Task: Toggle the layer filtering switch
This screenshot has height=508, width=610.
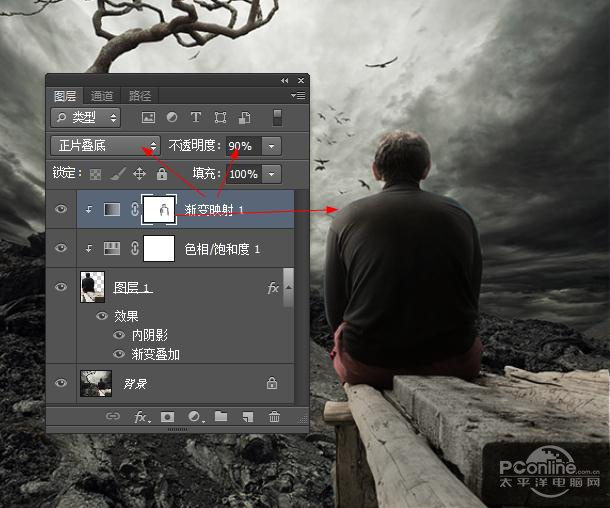Action: tap(277, 117)
